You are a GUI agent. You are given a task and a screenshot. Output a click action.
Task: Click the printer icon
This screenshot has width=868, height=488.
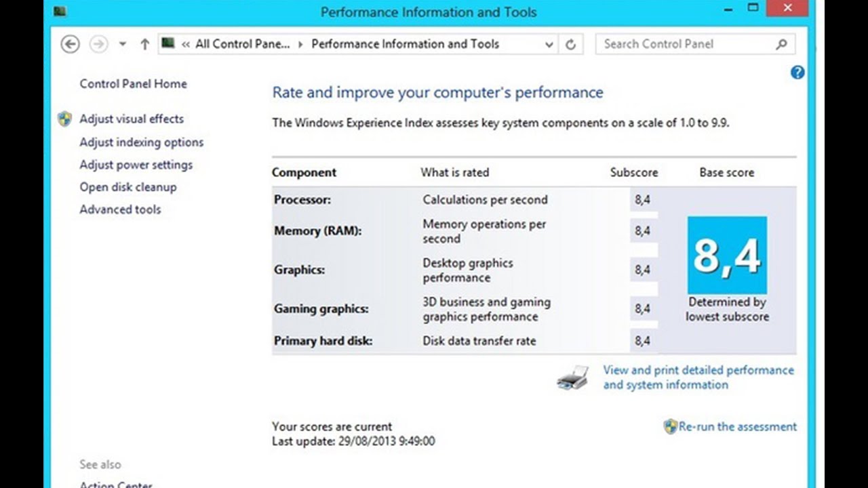(x=573, y=378)
